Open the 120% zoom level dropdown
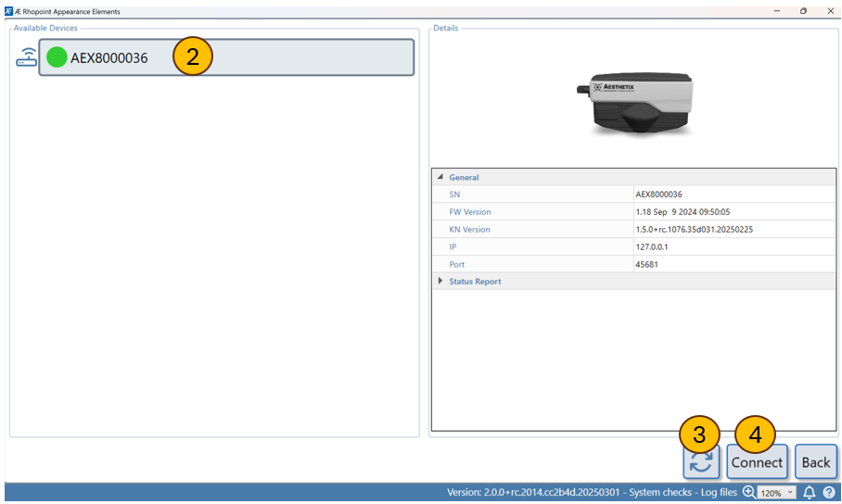Image resolution: width=842 pixels, height=504 pixels. click(x=777, y=493)
